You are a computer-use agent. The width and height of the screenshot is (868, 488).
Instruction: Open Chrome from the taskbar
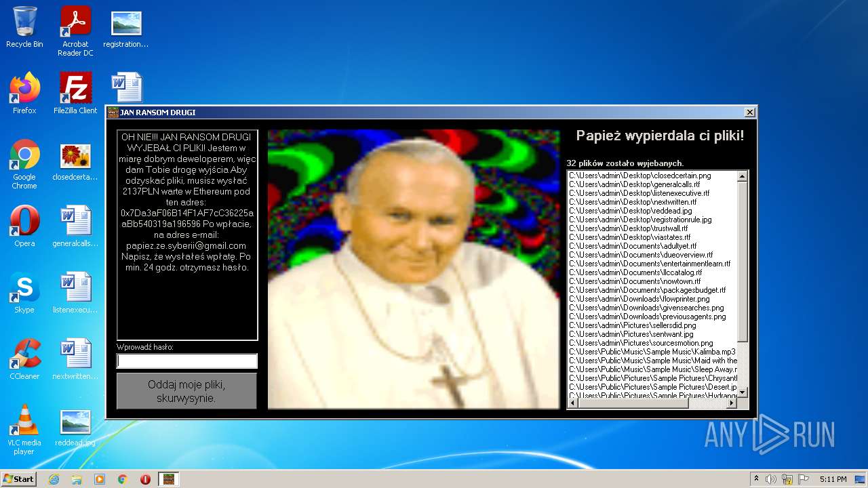(123, 479)
